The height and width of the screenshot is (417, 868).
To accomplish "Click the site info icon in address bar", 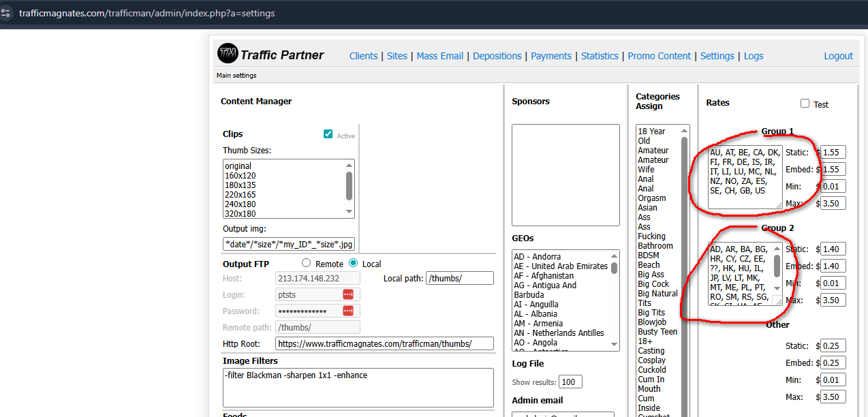I will click(x=5, y=13).
